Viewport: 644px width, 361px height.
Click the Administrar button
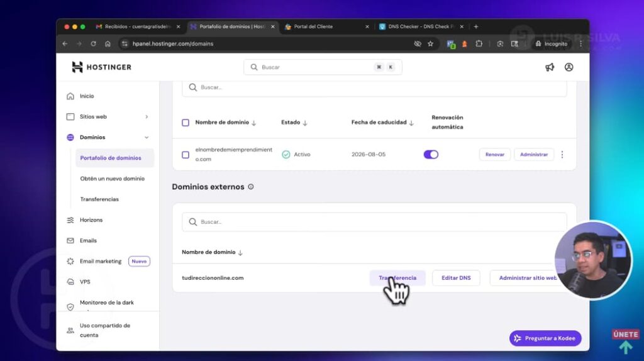tap(533, 155)
